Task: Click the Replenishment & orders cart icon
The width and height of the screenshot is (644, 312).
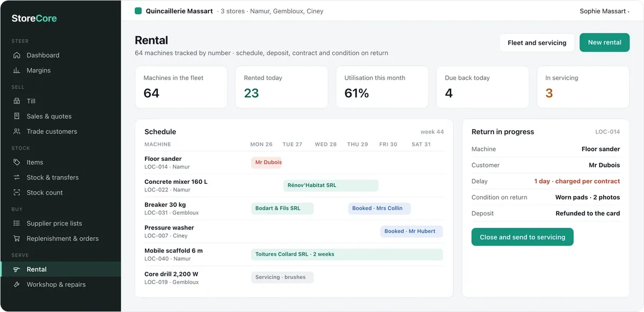Action: pos(17,239)
